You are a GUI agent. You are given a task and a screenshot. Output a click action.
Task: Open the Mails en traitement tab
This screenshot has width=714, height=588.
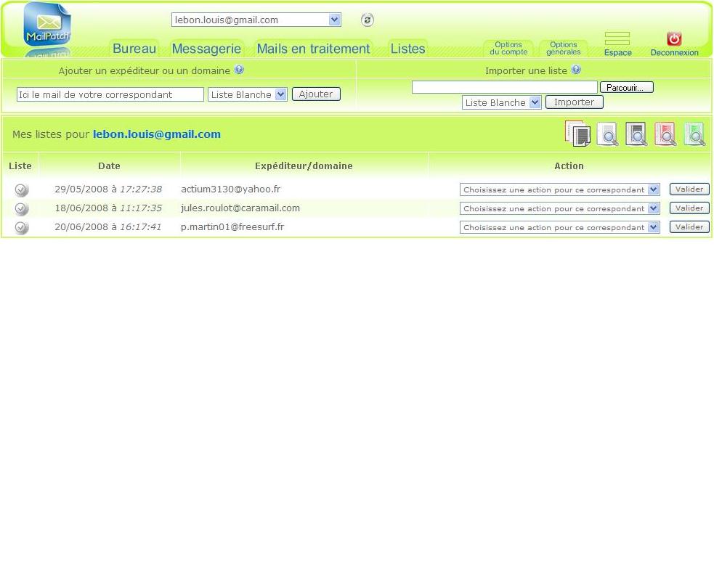313,49
